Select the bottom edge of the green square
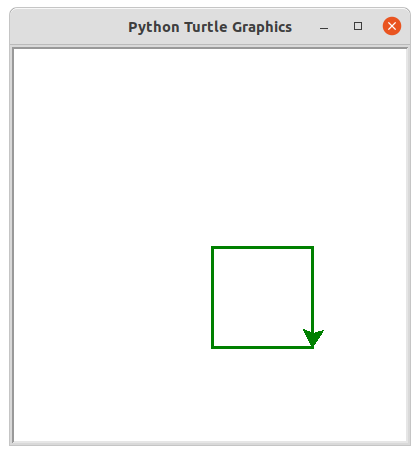 click(262, 347)
